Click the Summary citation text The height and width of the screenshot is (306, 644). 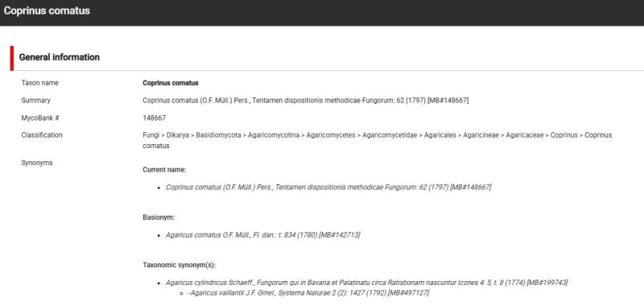click(x=306, y=100)
